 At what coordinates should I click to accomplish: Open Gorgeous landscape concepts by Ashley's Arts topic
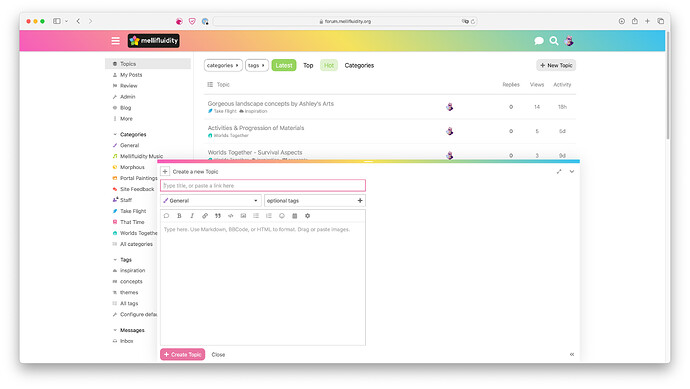[271, 103]
